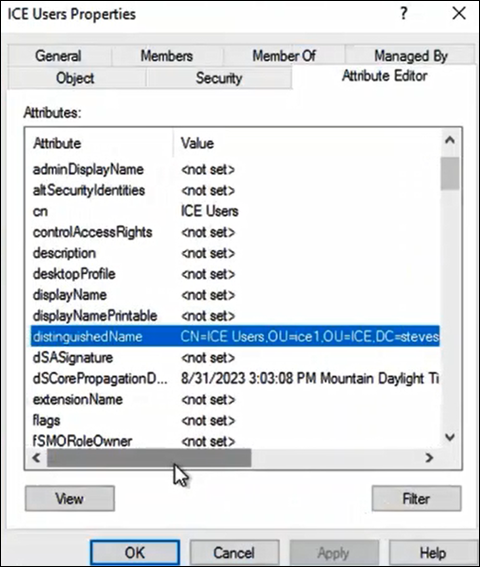Confirm with the OK button
This screenshot has width=480, height=567.
click(135, 553)
